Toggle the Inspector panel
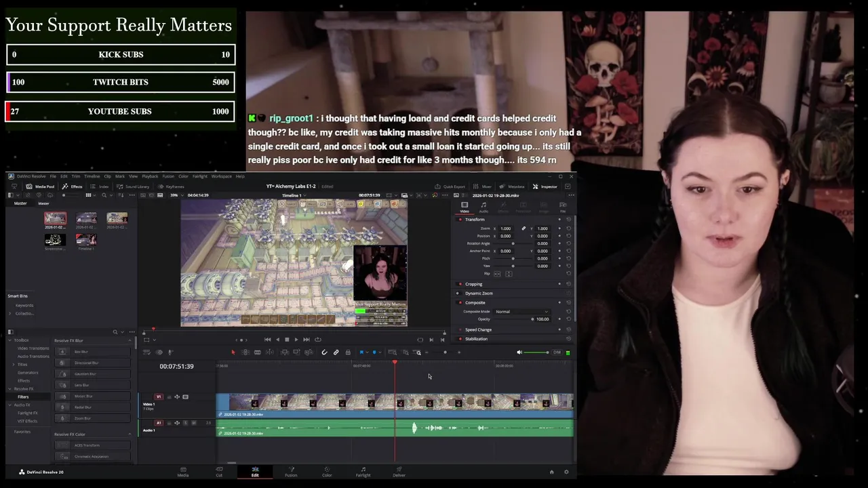Viewport: 868px width, 488px height. coord(545,186)
